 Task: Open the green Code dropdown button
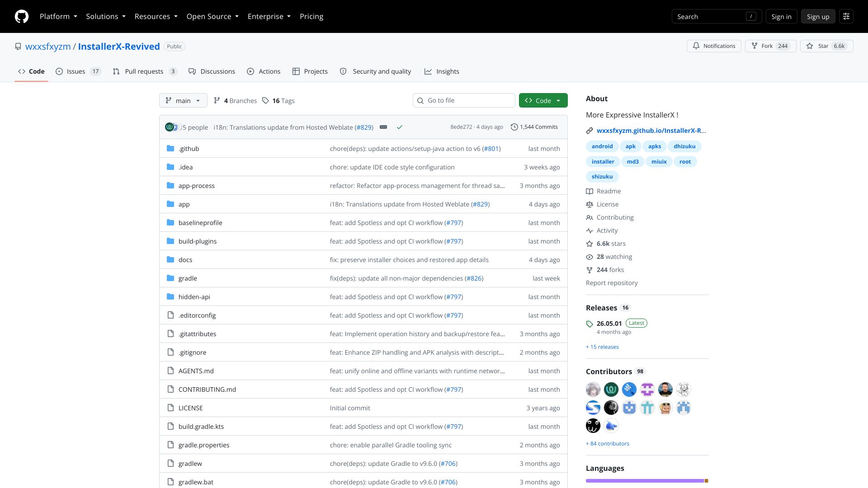click(x=543, y=101)
